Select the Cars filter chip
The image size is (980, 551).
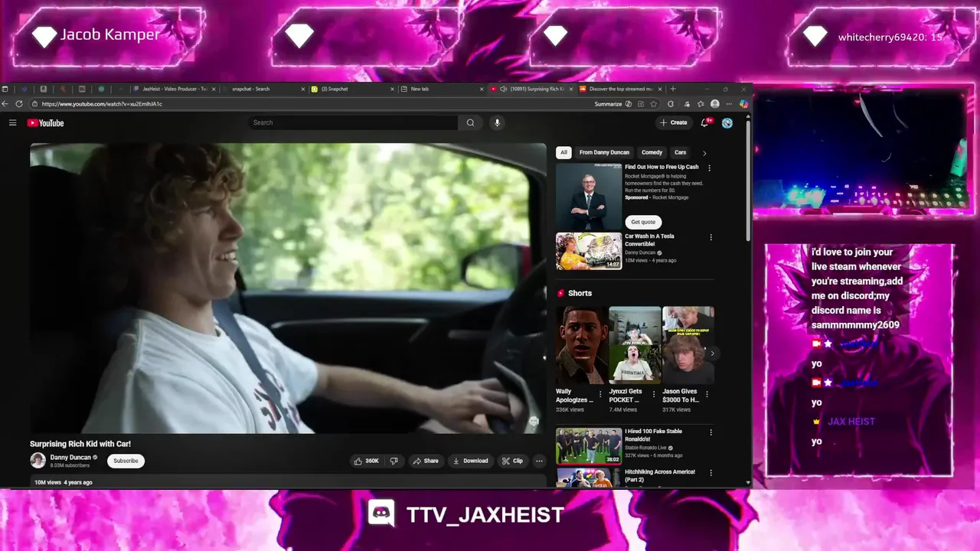(x=680, y=152)
